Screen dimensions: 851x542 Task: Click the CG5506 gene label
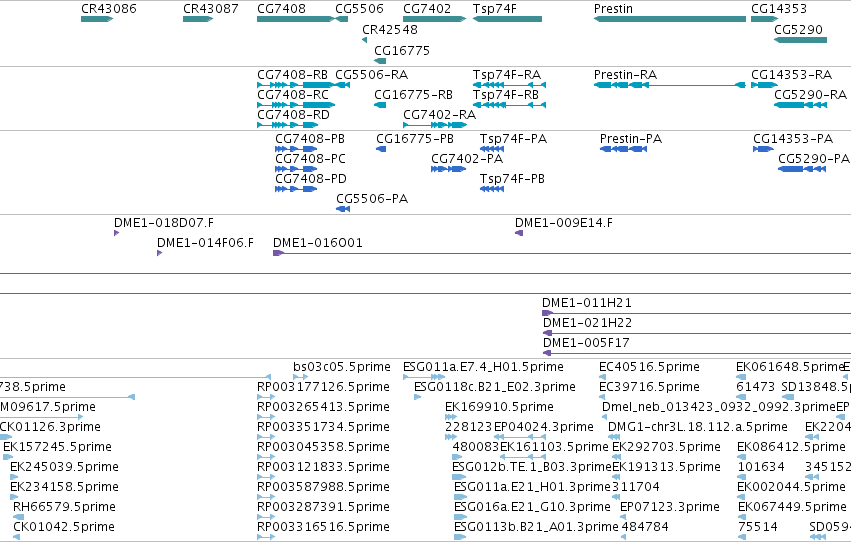tap(359, 9)
